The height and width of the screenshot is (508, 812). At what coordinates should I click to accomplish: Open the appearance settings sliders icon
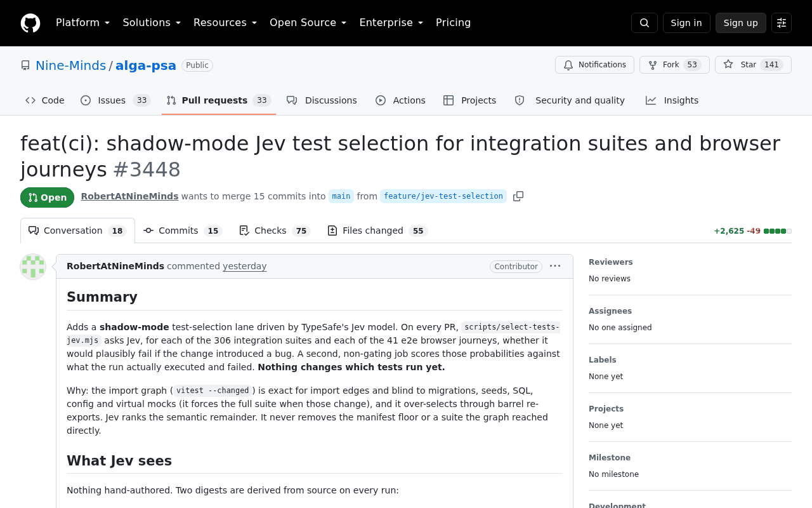[782, 23]
